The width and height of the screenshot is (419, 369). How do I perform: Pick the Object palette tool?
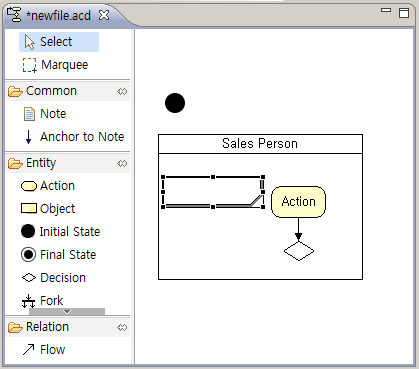click(48, 209)
